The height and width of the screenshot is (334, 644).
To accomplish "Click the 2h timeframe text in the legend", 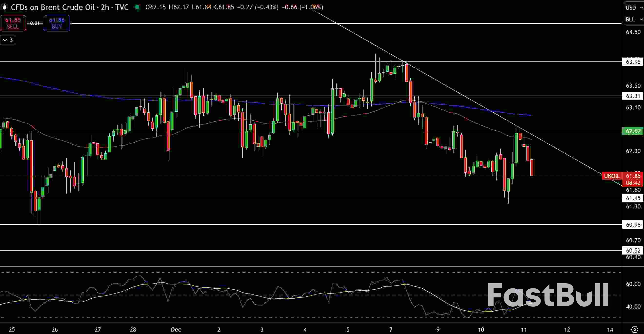I will coord(104,7).
